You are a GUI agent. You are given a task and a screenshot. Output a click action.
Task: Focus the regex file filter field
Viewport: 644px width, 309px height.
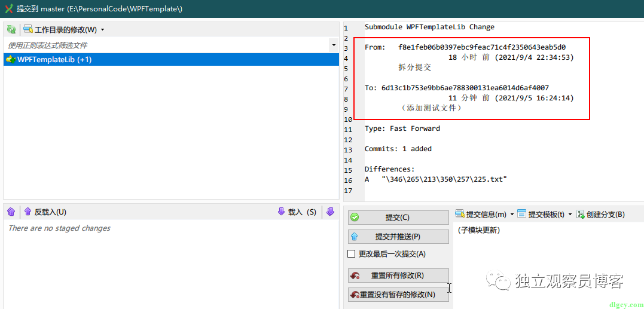pyautogui.click(x=166, y=45)
